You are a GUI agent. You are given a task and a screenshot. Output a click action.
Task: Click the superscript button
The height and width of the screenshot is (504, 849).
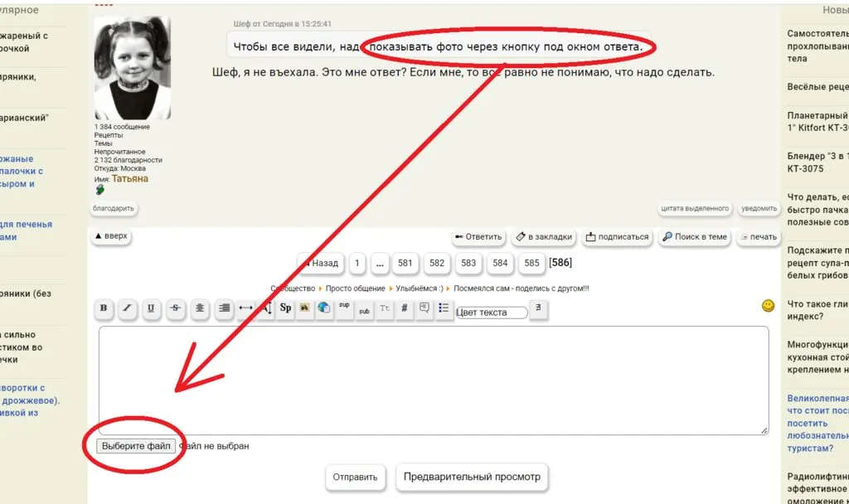[x=344, y=308]
